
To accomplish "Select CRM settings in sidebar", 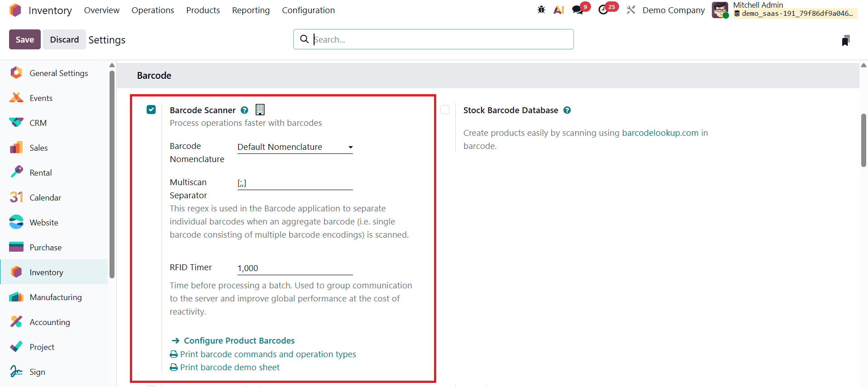I will [54, 123].
